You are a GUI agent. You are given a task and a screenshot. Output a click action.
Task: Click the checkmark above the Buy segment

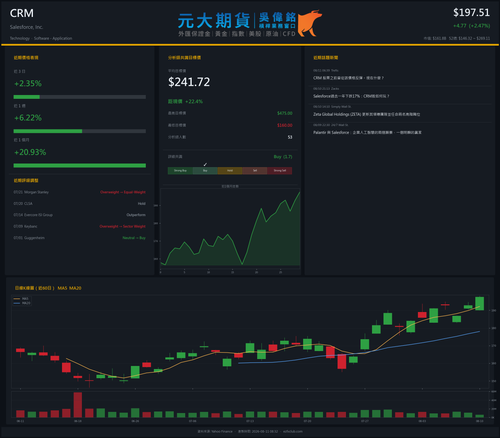click(205, 165)
